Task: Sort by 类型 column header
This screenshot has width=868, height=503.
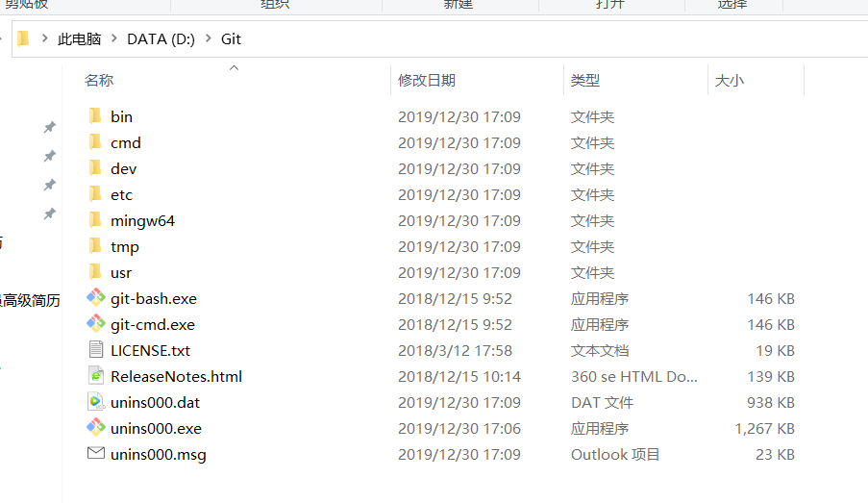Action: tap(585, 81)
